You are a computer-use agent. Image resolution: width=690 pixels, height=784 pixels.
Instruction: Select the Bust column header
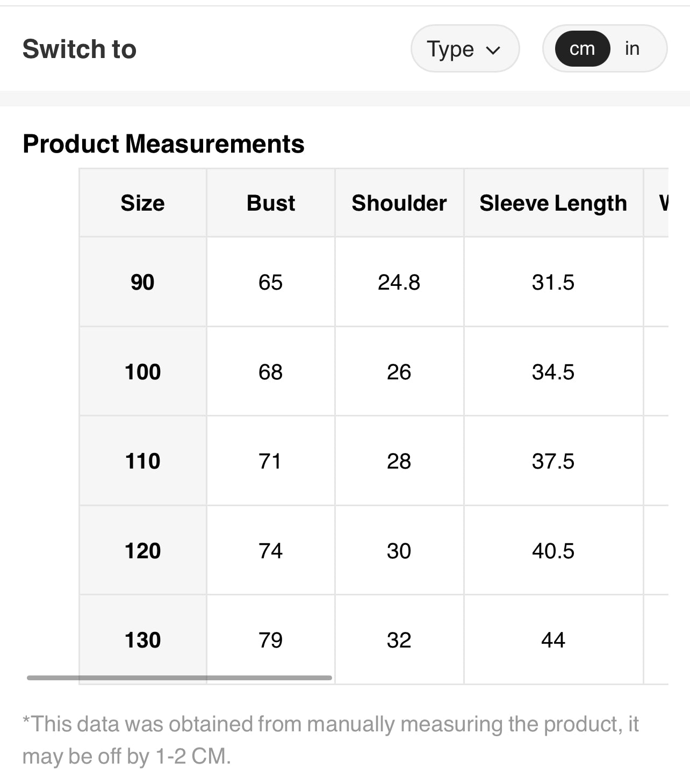[271, 203]
